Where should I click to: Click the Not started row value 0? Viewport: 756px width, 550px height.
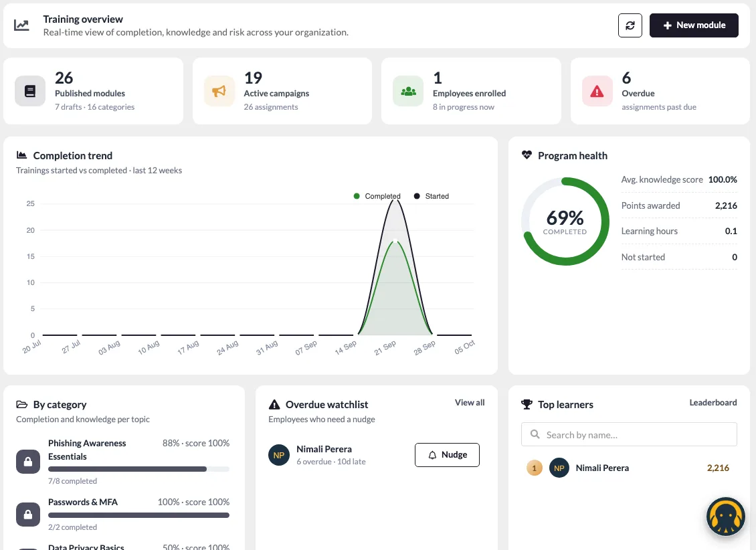point(735,257)
